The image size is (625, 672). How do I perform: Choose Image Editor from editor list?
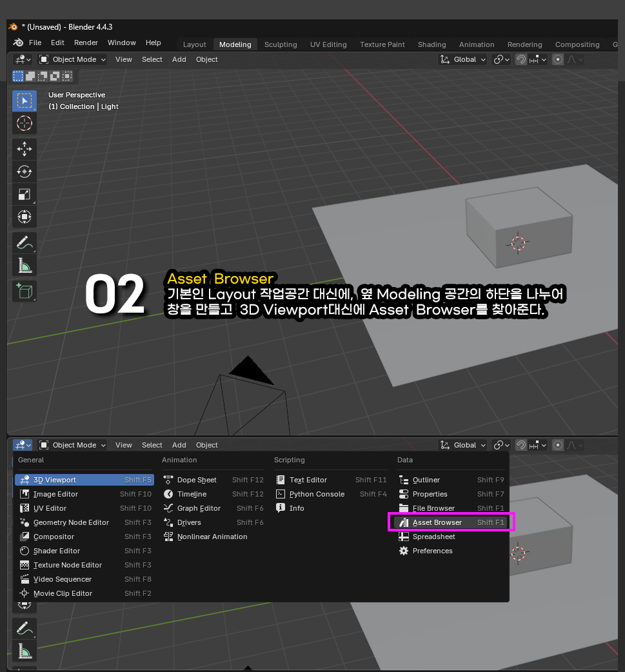pos(84,494)
